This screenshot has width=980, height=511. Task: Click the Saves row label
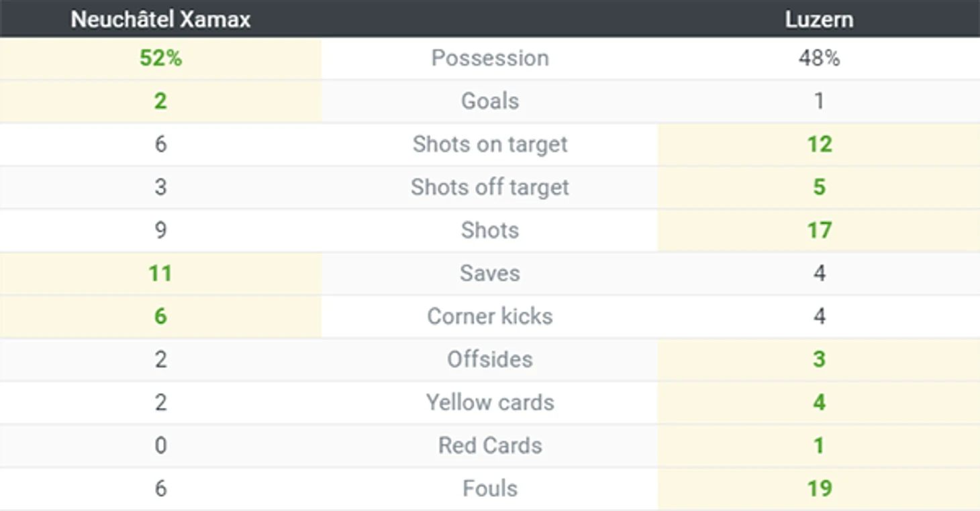490,274
